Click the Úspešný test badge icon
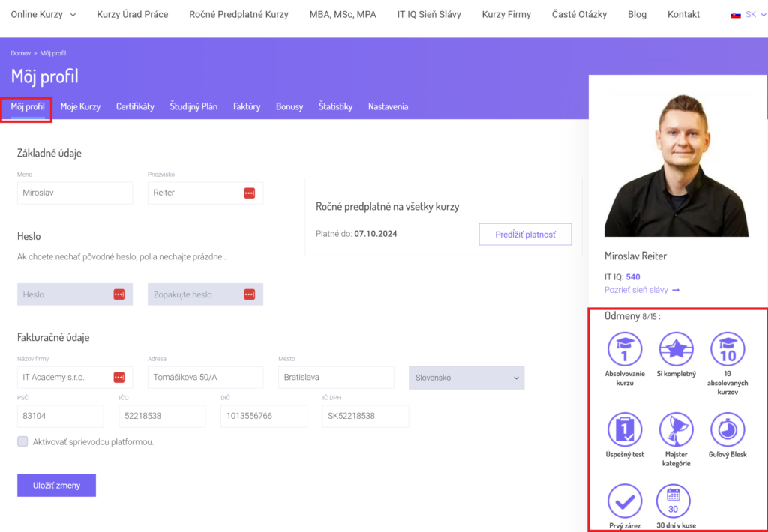The width and height of the screenshot is (768, 532). click(625, 429)
